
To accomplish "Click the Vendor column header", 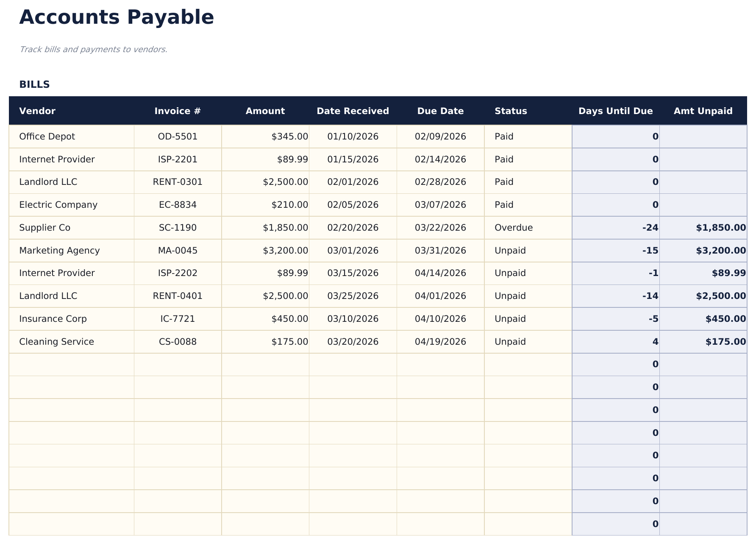I will click(37, 111).
